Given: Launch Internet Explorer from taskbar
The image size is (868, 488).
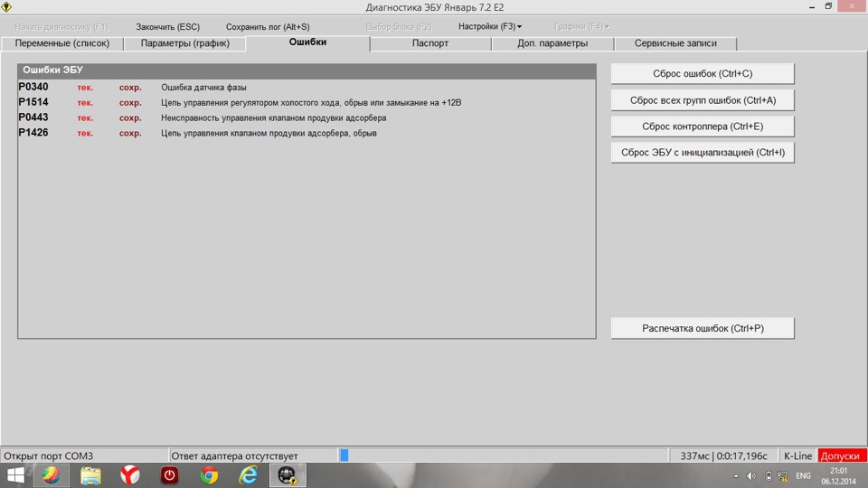Looking at the screenshot, I should coord(249,475).
